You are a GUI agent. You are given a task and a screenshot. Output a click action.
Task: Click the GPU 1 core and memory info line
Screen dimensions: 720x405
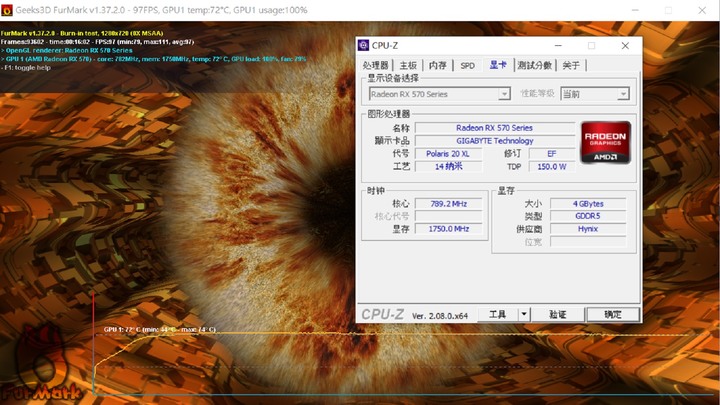coord(153,59)
